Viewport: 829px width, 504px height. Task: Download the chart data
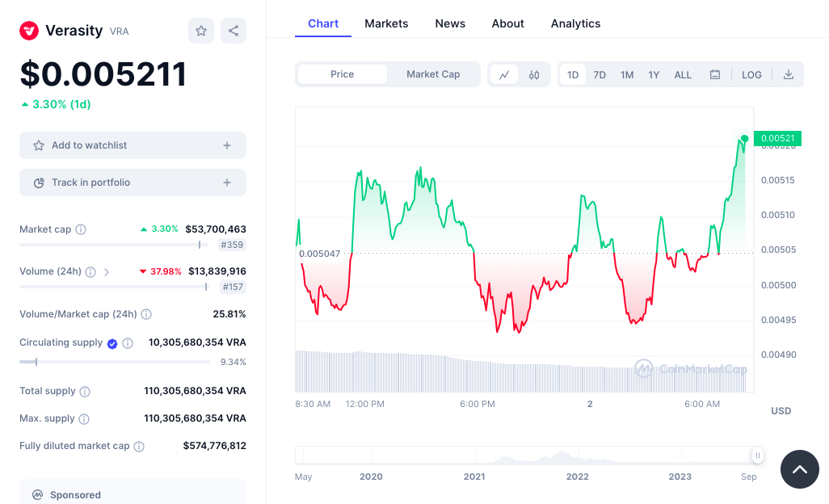pos(789,74)
